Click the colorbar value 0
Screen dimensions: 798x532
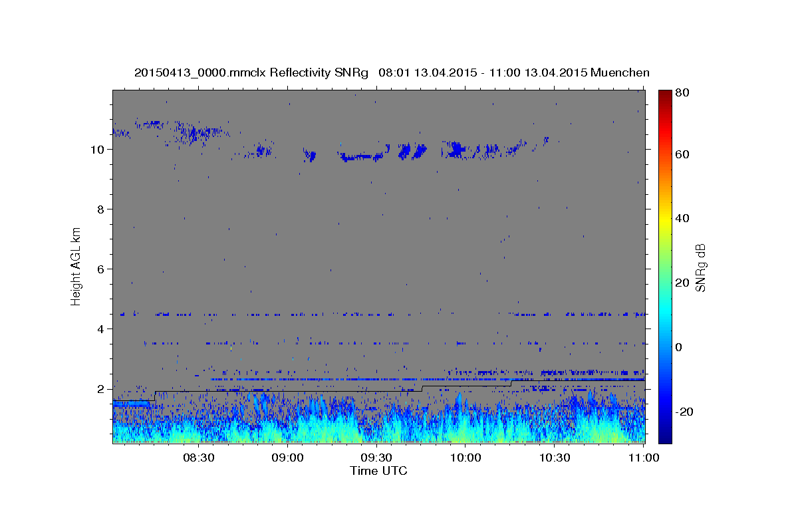point(678,347)
